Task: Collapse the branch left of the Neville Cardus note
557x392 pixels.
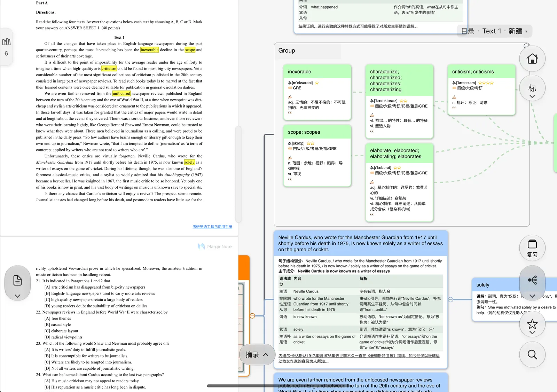Action: (252, 316)
